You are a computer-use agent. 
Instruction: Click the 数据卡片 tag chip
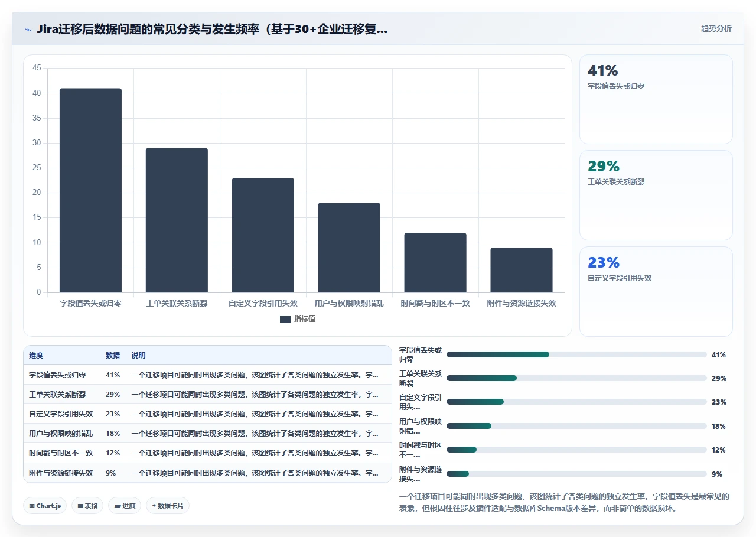(168, 506)
